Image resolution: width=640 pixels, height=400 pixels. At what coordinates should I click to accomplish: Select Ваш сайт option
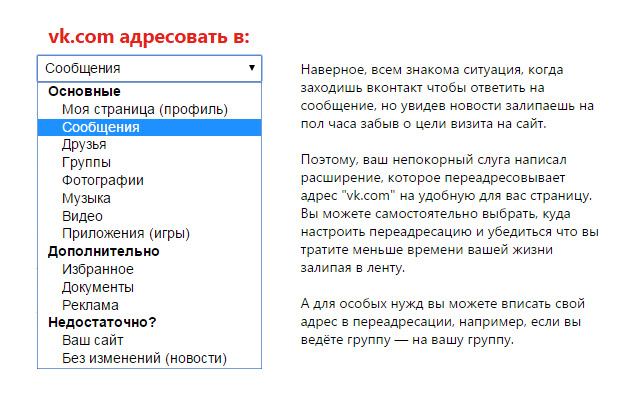(x=149, y=340)
